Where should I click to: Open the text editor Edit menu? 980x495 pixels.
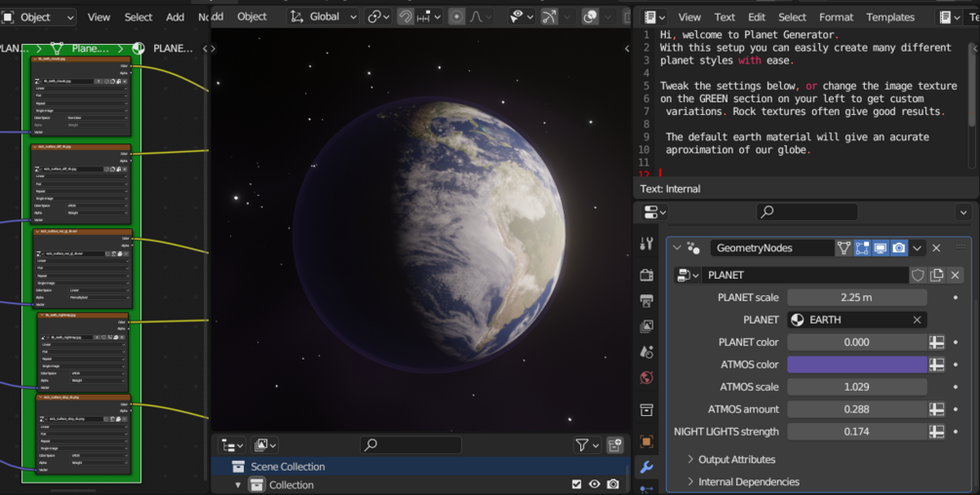(757, 17)
